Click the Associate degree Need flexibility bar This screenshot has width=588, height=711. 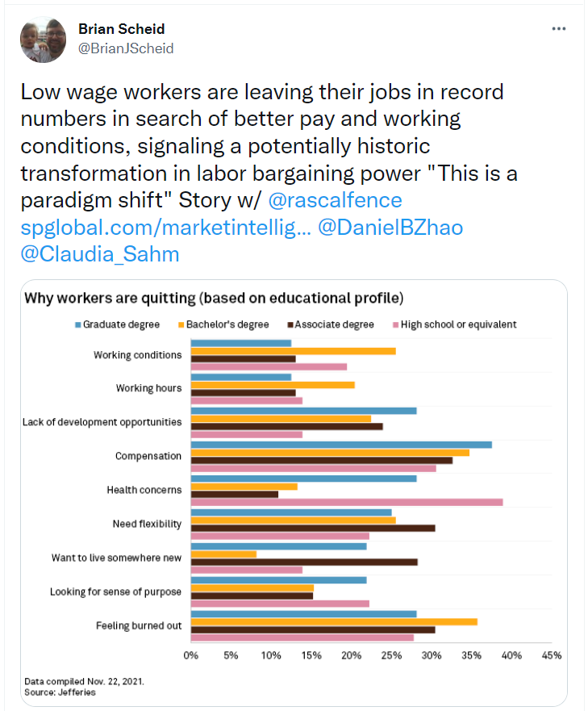click(313, 528)
